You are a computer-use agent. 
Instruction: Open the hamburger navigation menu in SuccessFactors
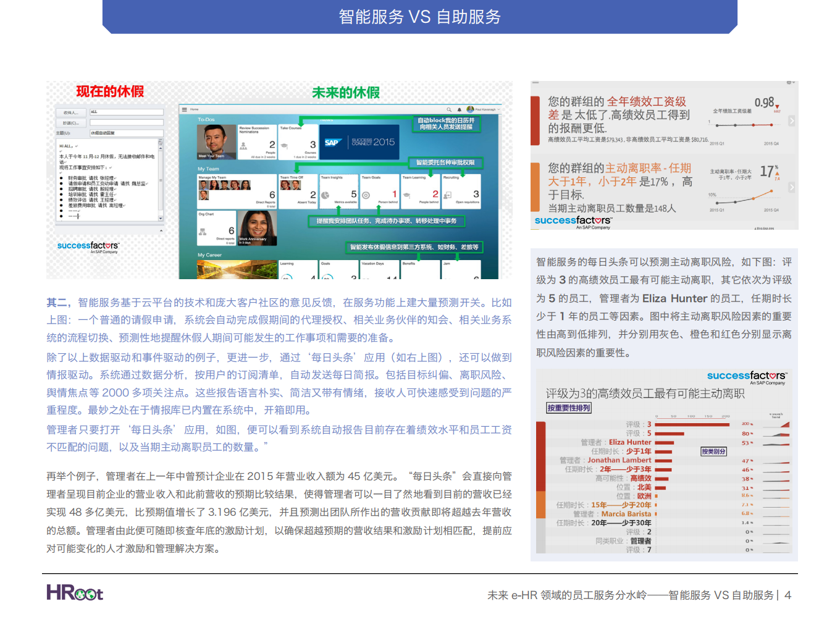click(x=184, y=109)
